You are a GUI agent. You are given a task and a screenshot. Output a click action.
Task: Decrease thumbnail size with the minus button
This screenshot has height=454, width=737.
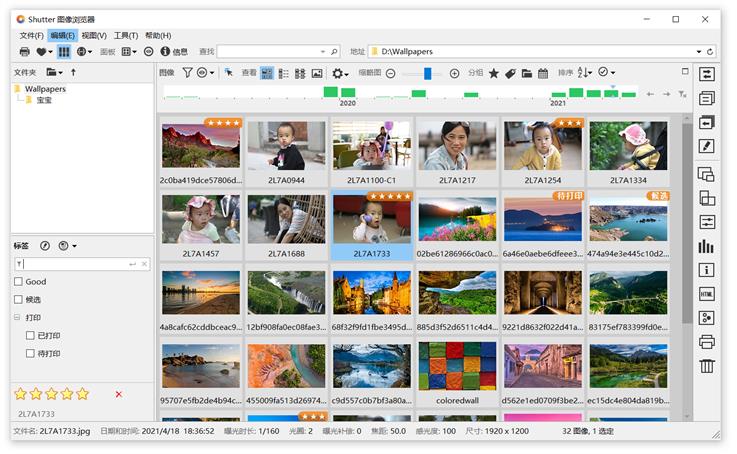(391, 73)
